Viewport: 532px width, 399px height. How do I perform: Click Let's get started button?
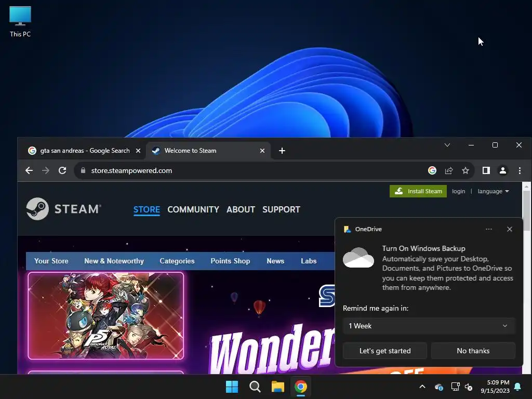tap(385, 351)
